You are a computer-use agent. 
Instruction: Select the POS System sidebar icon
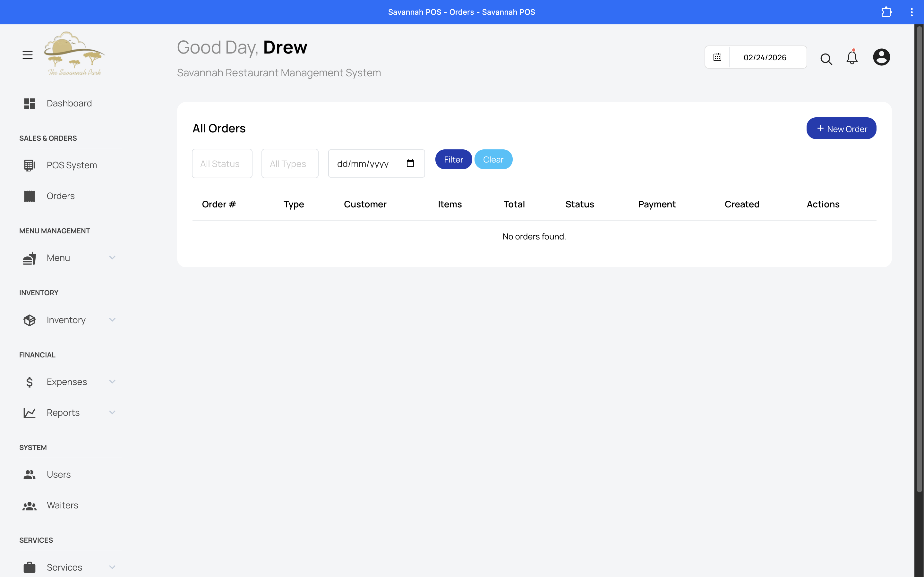[x=29, y=165]
